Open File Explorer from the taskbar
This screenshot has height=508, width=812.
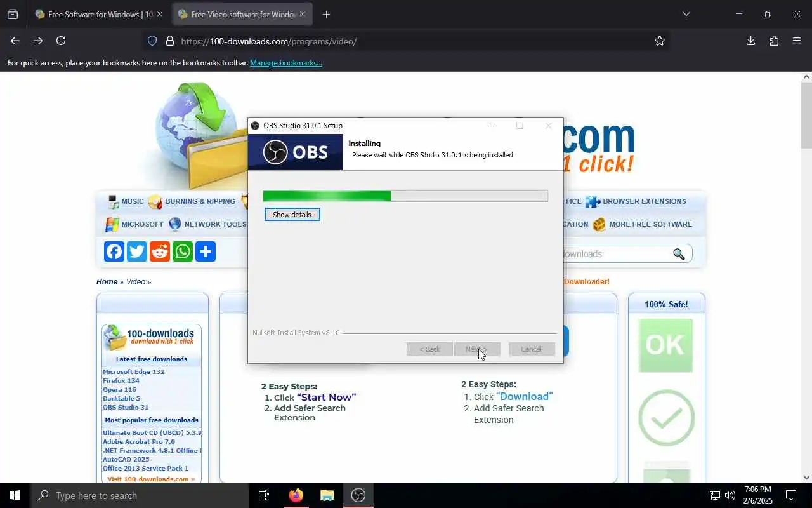(x=327, y=495)
